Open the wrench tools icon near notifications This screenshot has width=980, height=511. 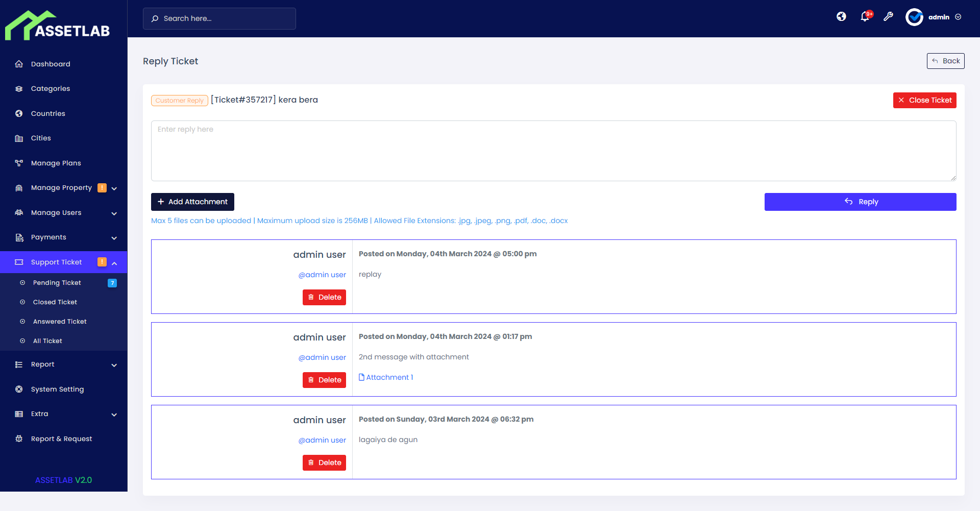889,16
